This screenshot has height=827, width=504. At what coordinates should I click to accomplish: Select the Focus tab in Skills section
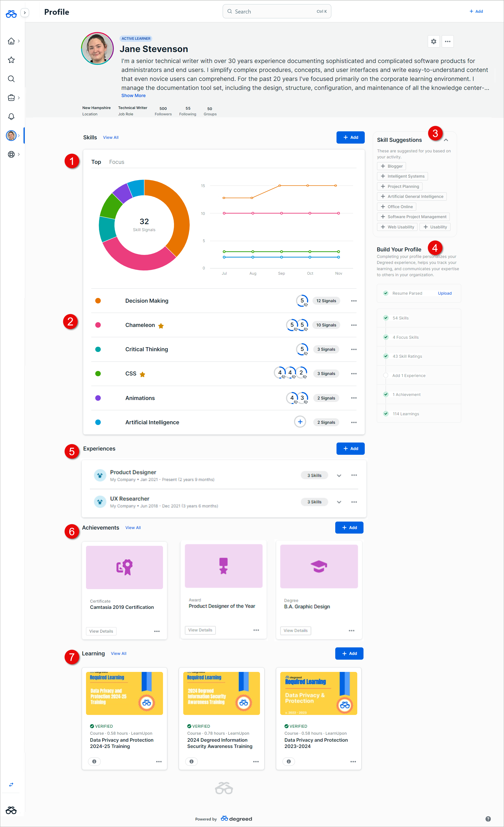[116, 161]
